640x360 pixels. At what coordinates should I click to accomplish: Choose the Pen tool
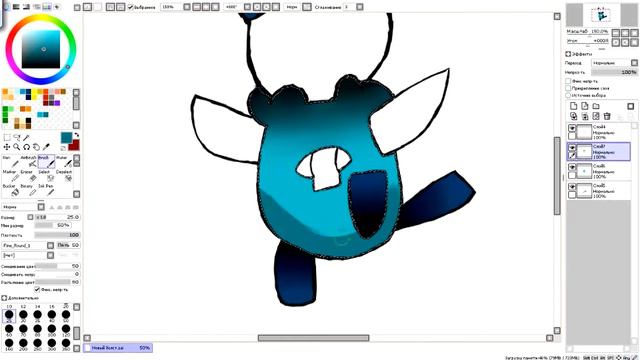11,162
